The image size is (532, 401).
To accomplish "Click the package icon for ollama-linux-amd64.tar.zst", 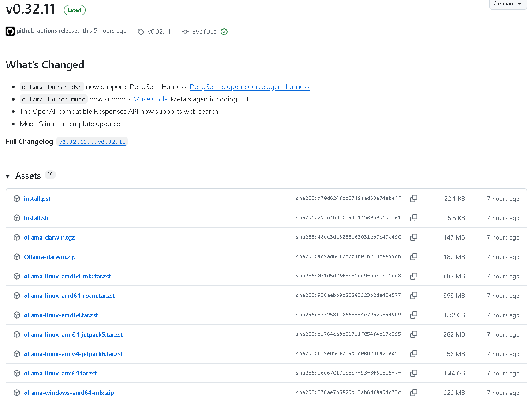I will click(x=17, y=315).
